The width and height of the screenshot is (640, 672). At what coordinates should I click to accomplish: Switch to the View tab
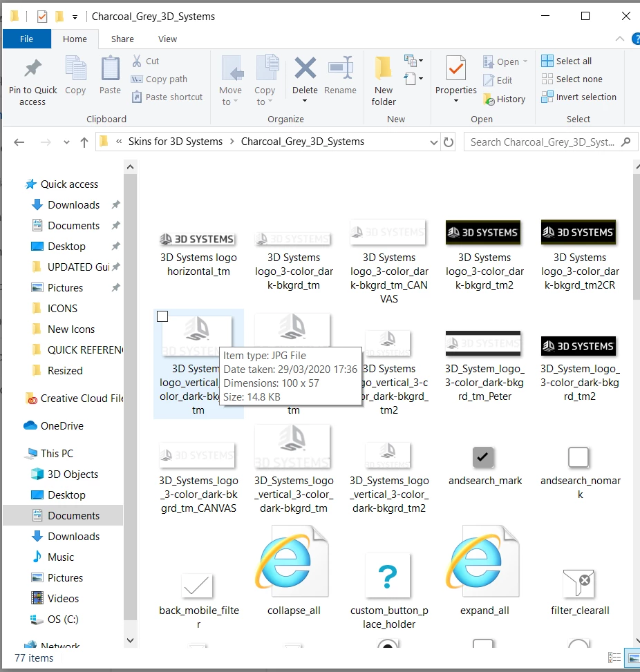pyautogui.click(x=167, y=39)
